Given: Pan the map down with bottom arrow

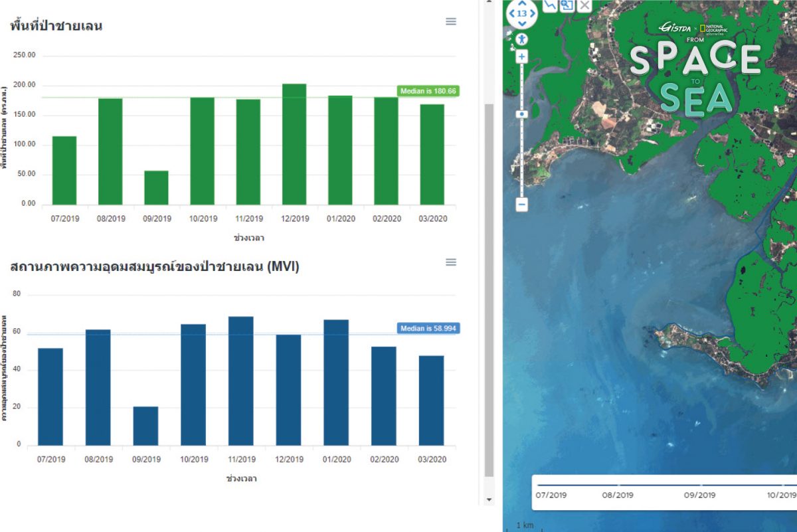Looking at the screenshot, I should [x=522, y=24].
